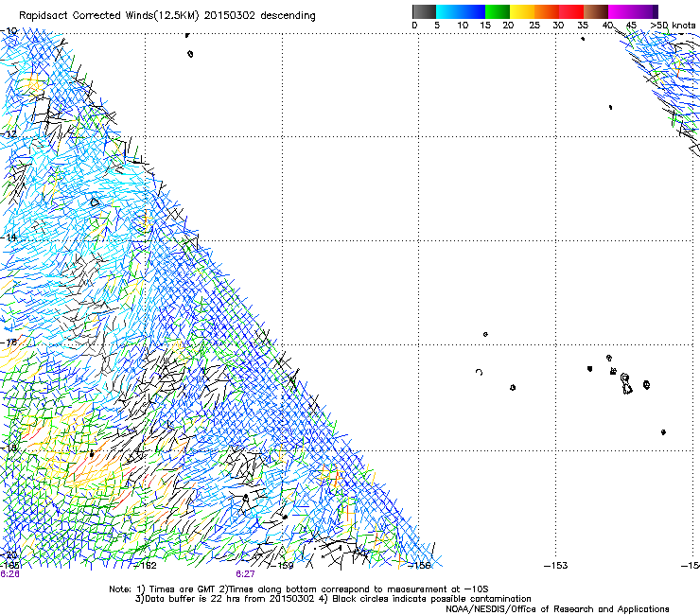Click the latitude label '-18'
Image resolution: width=700 pixels, height=615 pixels.
tap(9, 448)
